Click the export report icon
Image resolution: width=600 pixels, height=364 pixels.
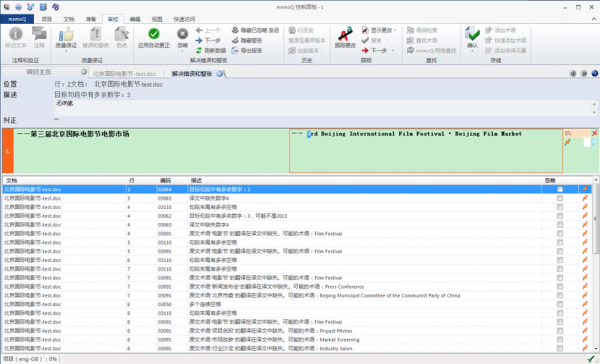[235, 51]
